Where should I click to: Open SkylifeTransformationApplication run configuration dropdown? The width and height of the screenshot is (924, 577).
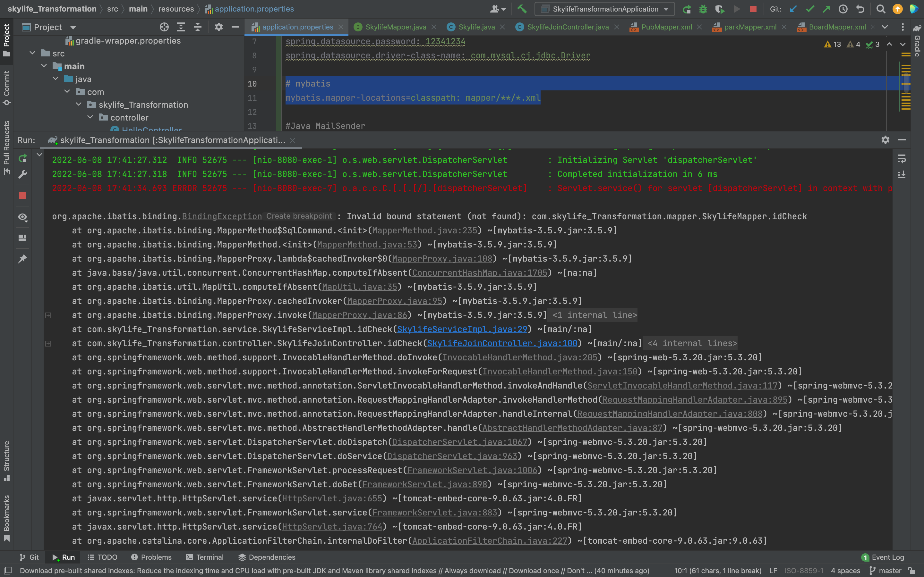click(x=604, y=9)
